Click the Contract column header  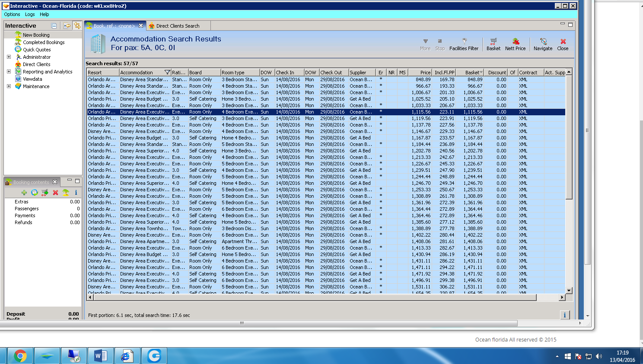click(531, 73)
